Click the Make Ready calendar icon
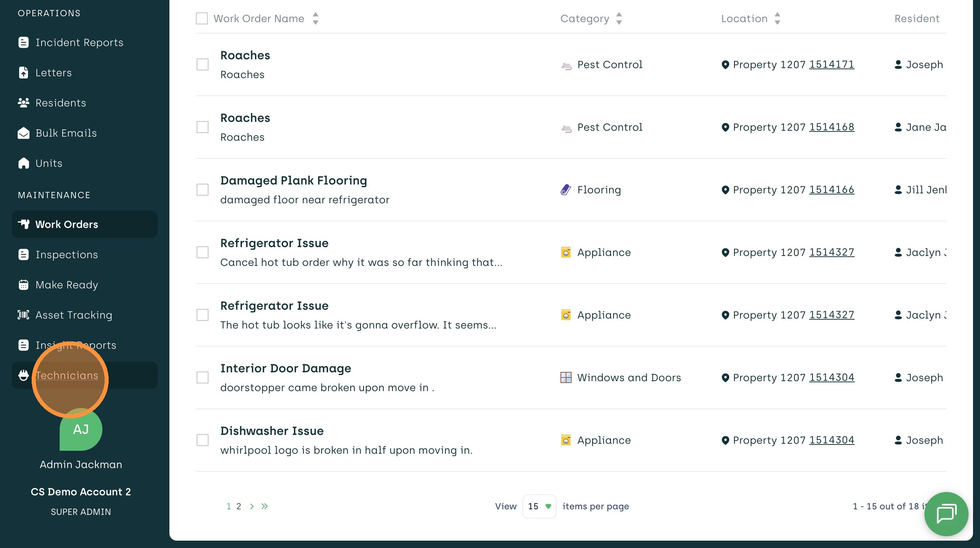Viewport: 980px width, 548px height. (24, 285)
